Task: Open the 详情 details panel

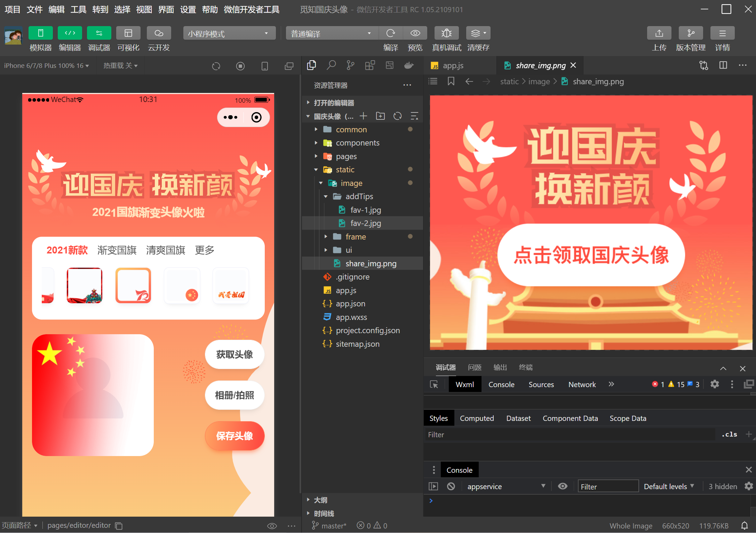Action: [723, 33]
